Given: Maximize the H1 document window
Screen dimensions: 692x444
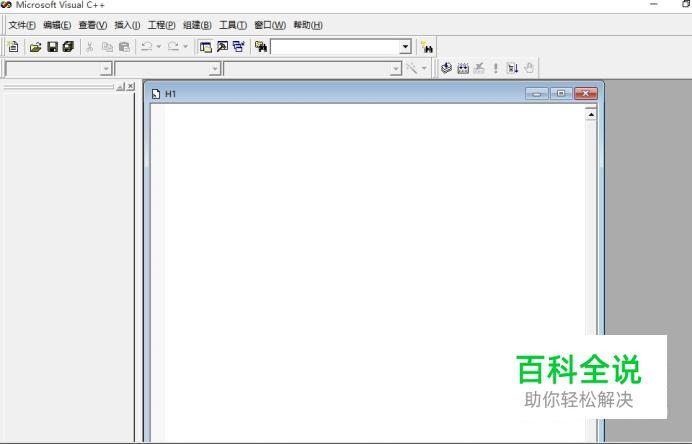Looking at the screenshot, I should [x=561, y=94].
